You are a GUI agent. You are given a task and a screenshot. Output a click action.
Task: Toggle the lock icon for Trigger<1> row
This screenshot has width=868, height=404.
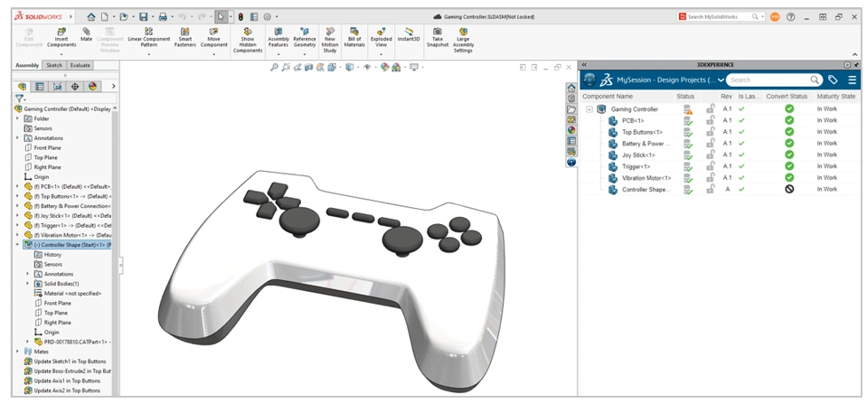click(x=711, y=166)
